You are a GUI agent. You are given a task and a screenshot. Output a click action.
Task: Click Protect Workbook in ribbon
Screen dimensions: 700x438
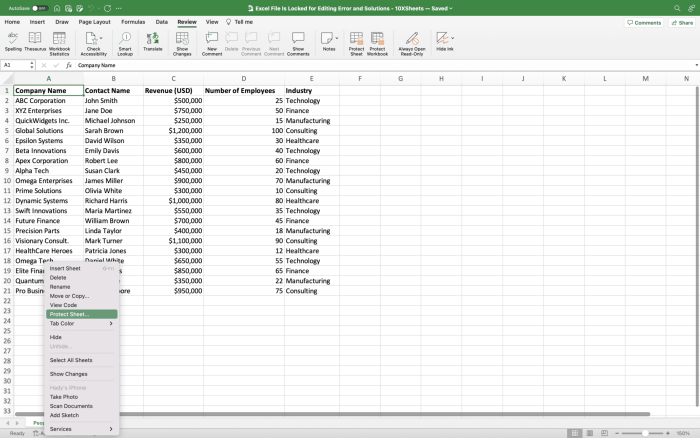pos(378,40)
